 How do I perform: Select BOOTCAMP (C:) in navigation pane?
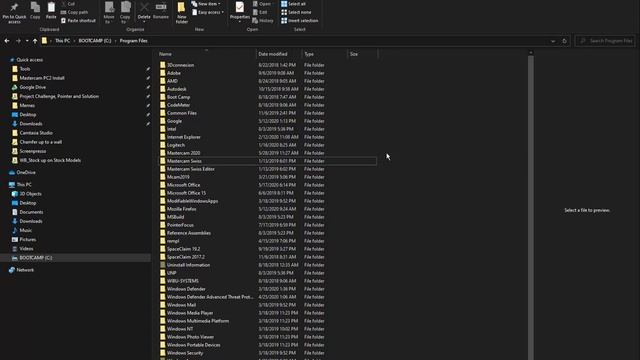pyautogui.click(x=36, y=258)
